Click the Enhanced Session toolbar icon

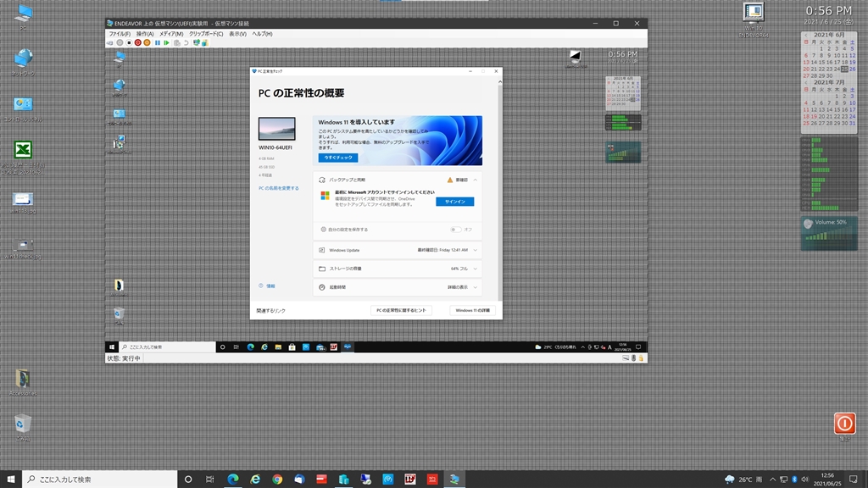coord(197,43)
